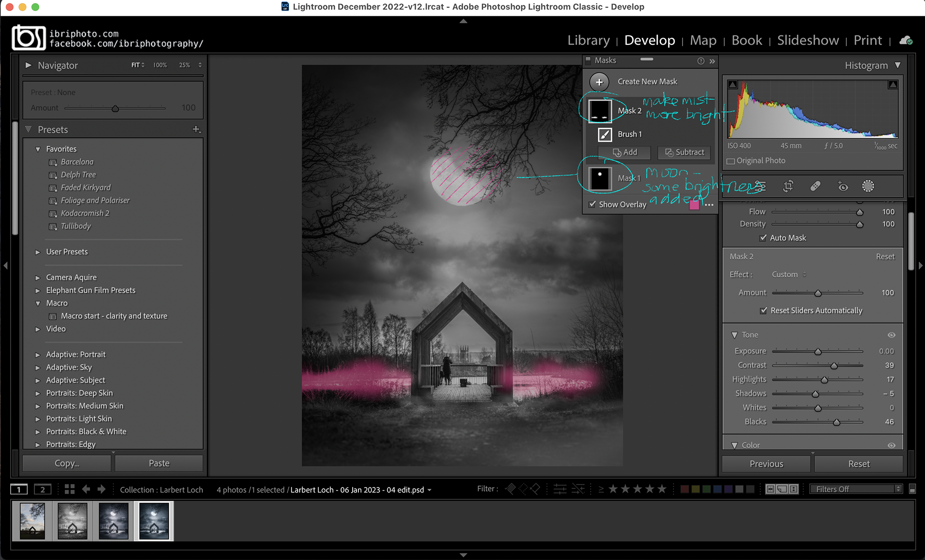Image resolution: width=925 pixels, height=560 pixels.
Task: Select the Mask 1 moon thumbnail
Action: pos(600,179)
